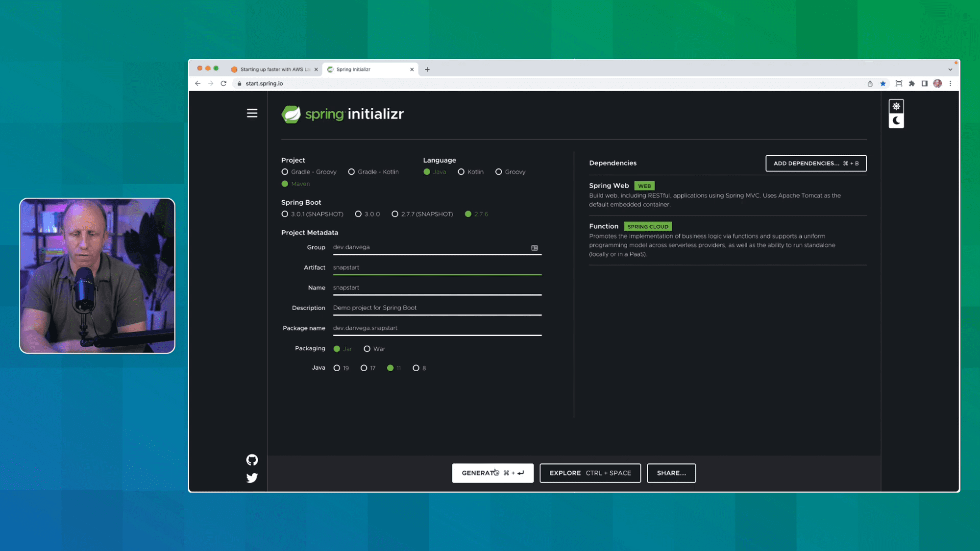Select Spring Boot 3.0.0 version
This screenshot has height=551, width=980.
click(358, 214)
